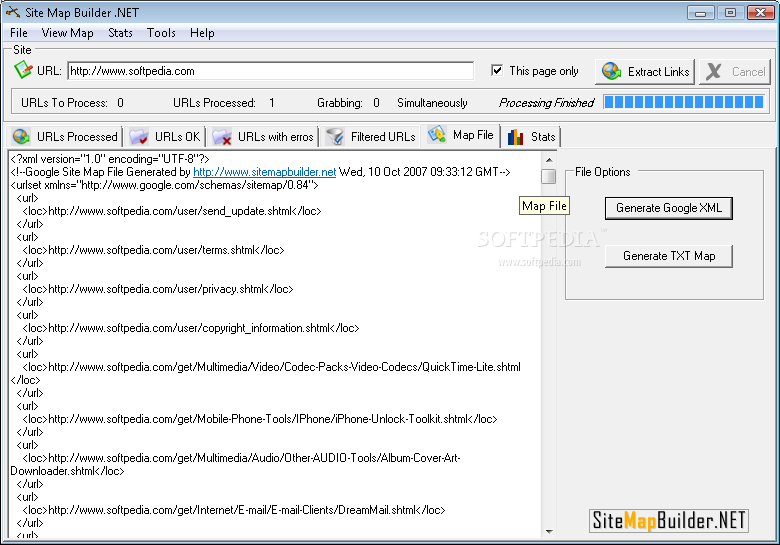780x545 pixels.
Task: Open the File menu
Action: tap(18, 33)
